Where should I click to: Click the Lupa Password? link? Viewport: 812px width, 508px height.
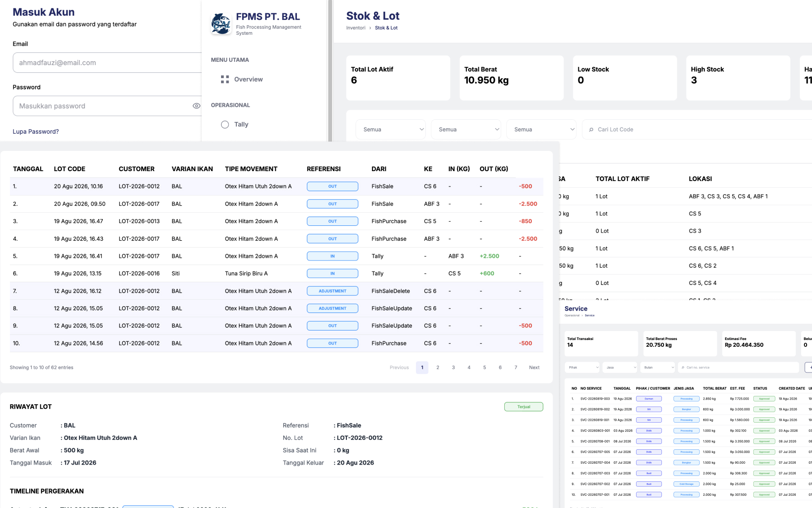(36, 132)
